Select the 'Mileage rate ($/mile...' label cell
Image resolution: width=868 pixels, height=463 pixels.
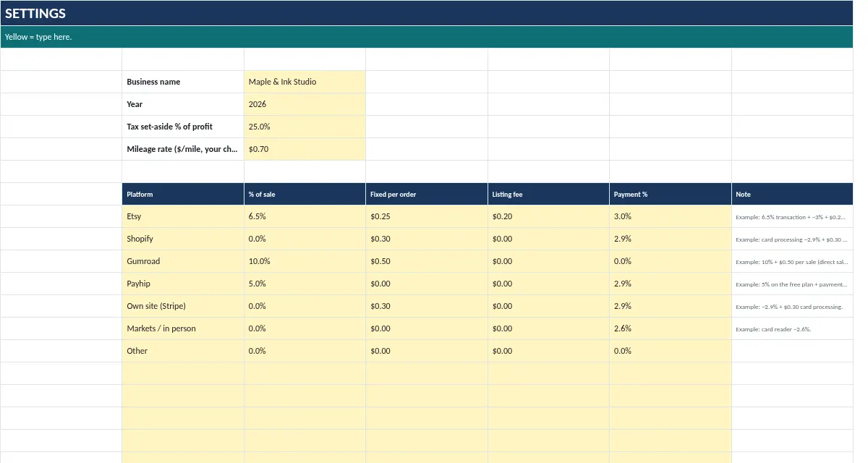[183, 149]
